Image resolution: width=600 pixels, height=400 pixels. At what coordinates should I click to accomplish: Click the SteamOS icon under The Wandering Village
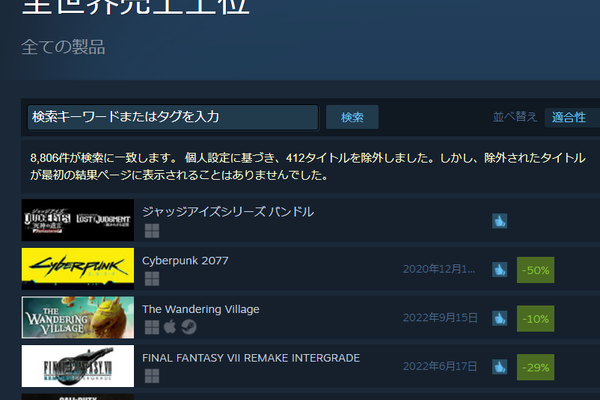pos(189,327)
